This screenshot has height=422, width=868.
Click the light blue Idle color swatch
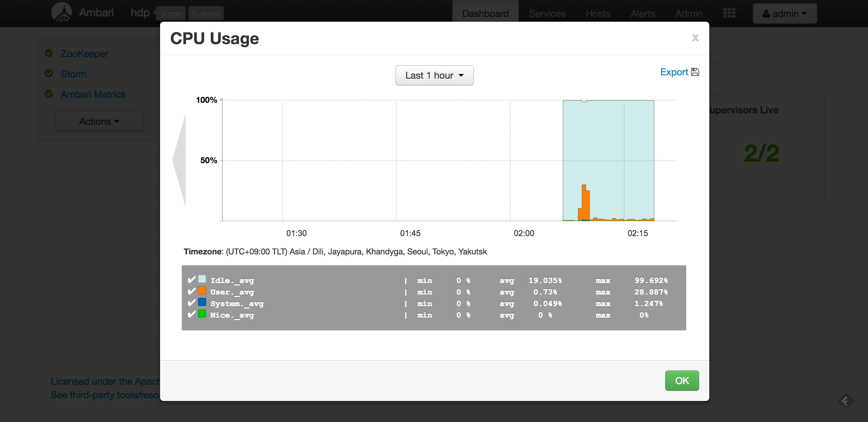click(202, 279)
